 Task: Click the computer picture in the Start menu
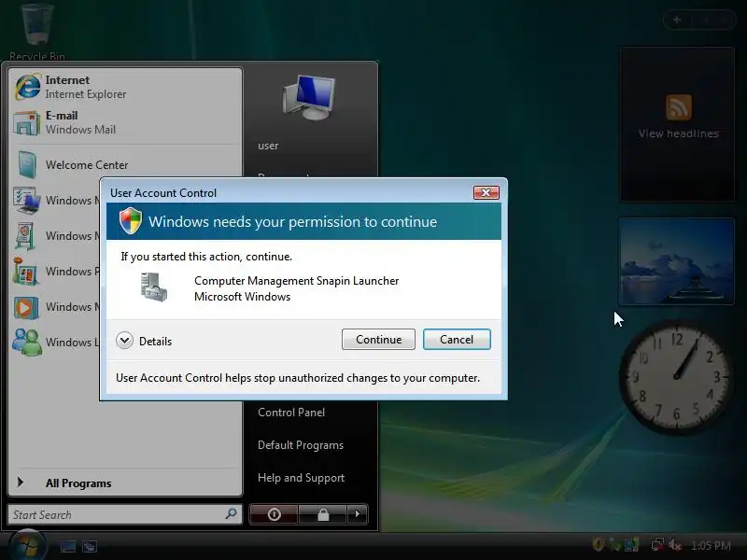309,98
